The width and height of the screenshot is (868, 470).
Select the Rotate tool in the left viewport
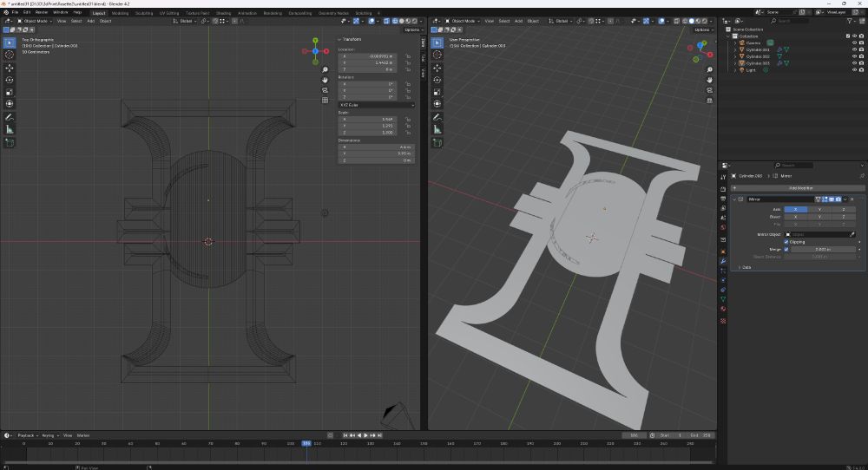point(10,80)
